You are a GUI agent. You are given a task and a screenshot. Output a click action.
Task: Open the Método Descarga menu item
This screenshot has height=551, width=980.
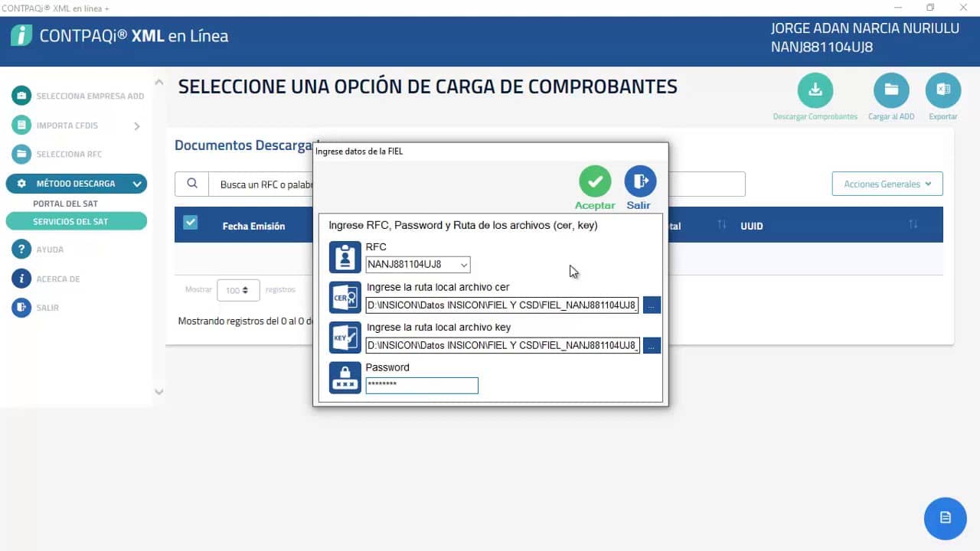(x=76, y=184)
